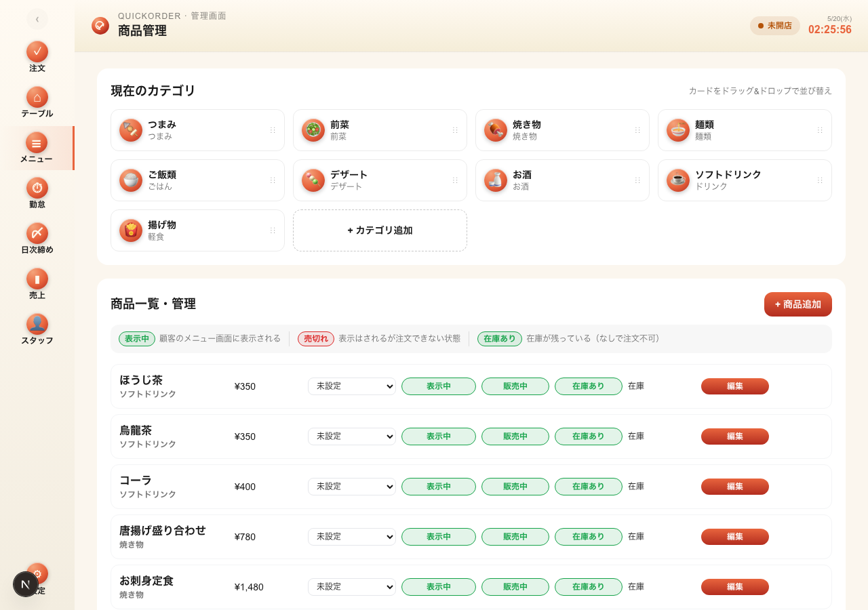The image size is (868, 610).
Task: Edit the 烏龍茶 product
Action: pyautogui.click(x=735, y=436)
